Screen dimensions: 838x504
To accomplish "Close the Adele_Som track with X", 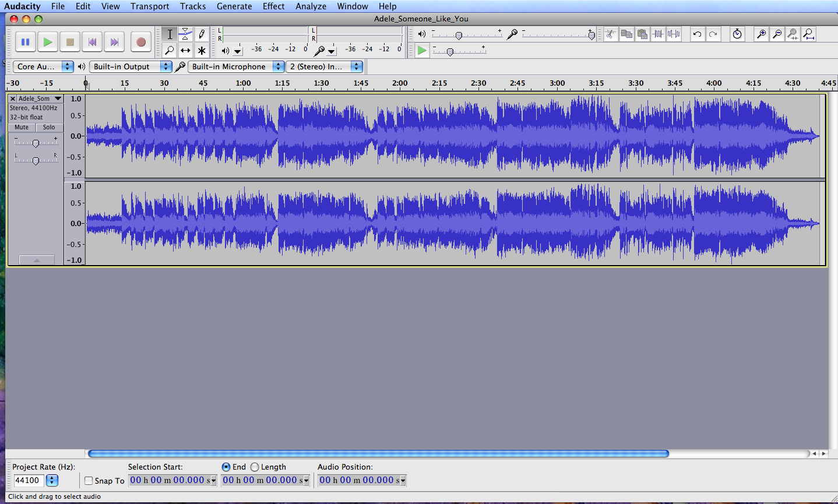I will [12, 98].
